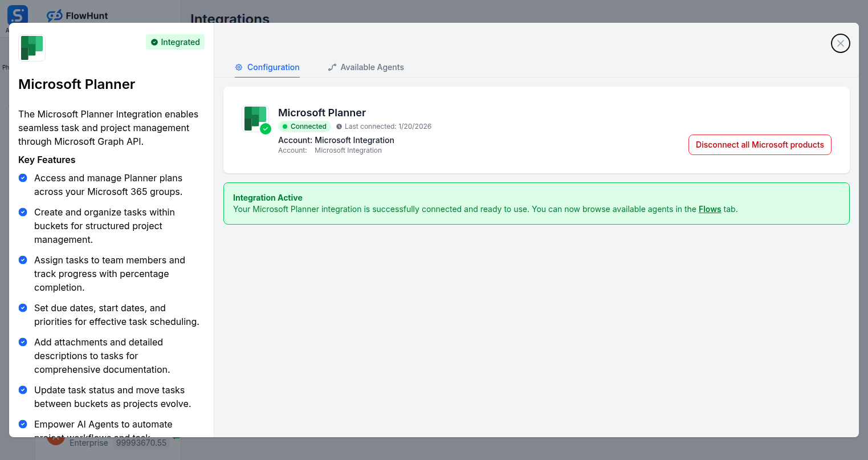This screenshot has height=460, width=868.
Task: Select the blue S application icon top-left
Action: (x=17, y=14)
